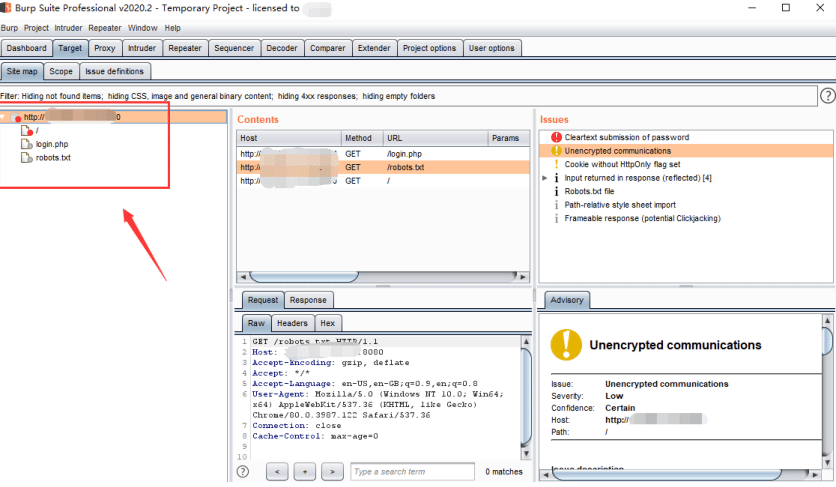This screenshot has height=487, width=836.
Task: Switch to Hex view tab
Action: click(327, 323)
